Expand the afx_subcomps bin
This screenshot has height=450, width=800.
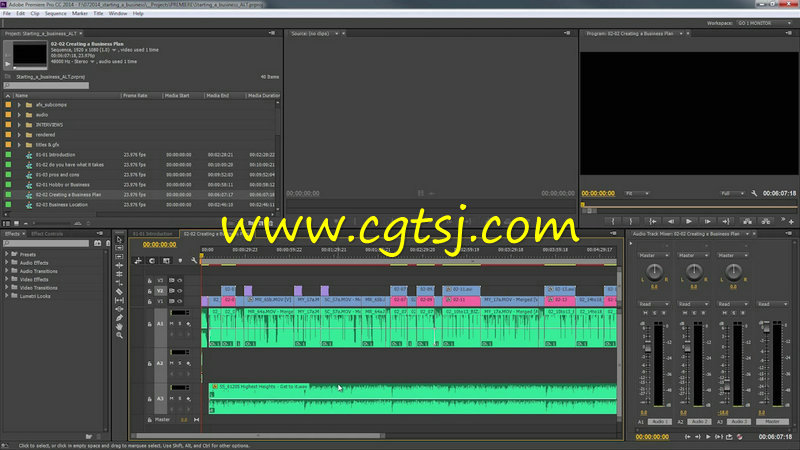click(19, 105)
